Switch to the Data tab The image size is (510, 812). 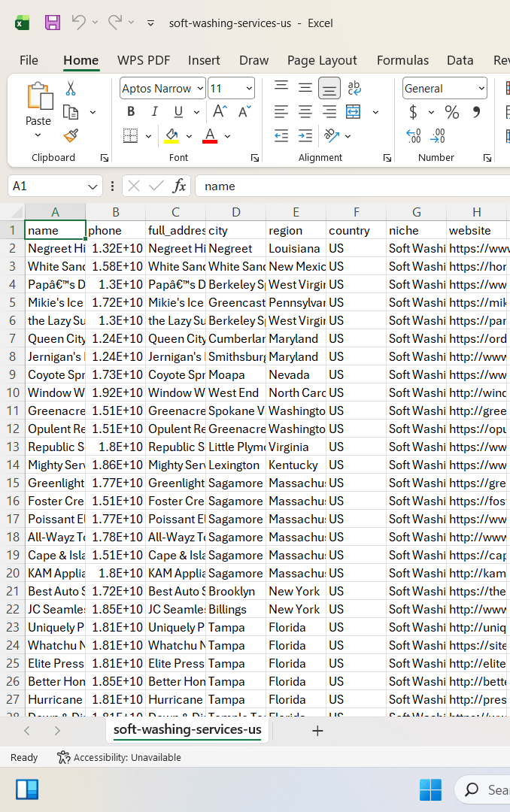460,61
